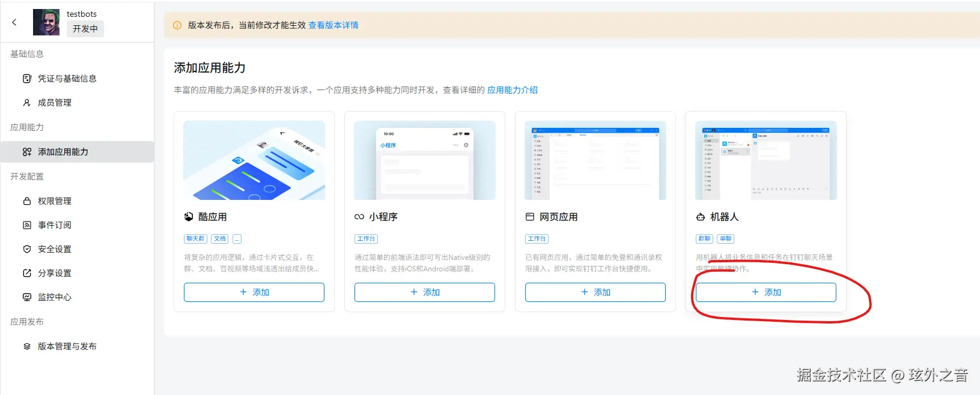Open 监控中心 in sidebar

[x=77, y=297]
